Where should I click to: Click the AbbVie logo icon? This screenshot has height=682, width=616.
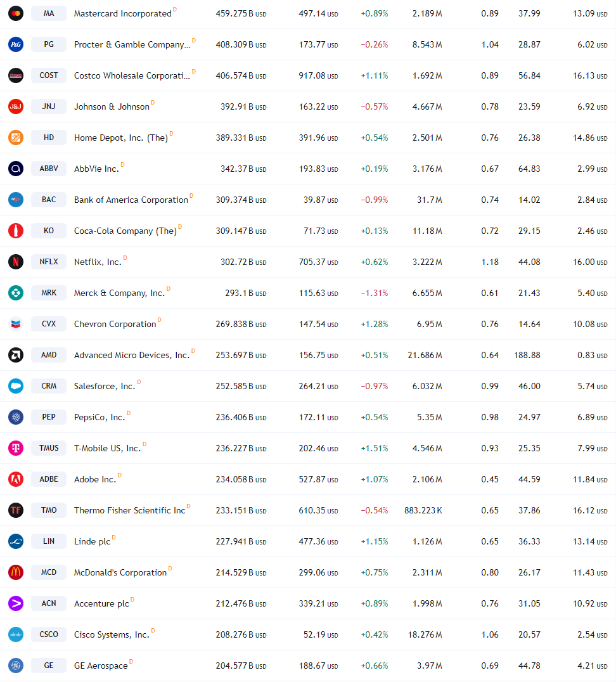(16, 169)
